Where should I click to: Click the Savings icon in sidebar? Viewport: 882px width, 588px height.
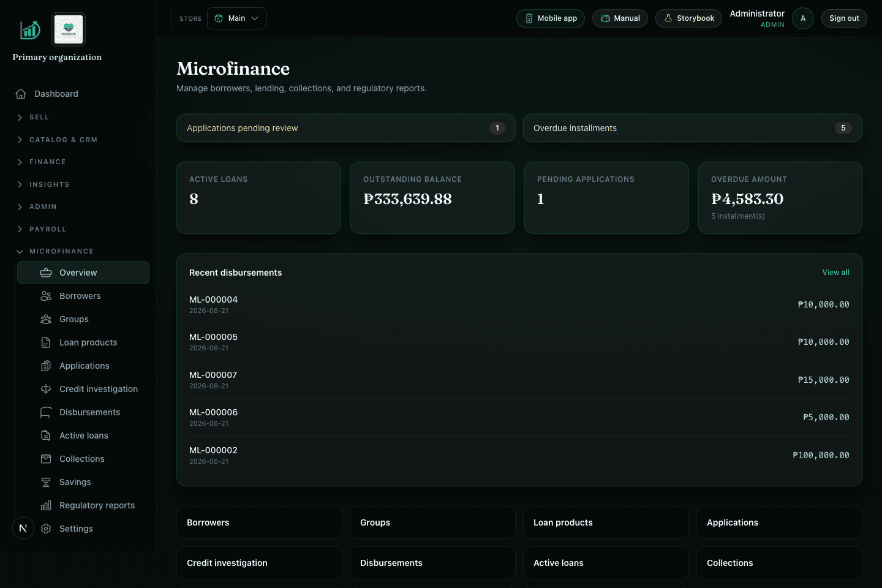point(46,482)
